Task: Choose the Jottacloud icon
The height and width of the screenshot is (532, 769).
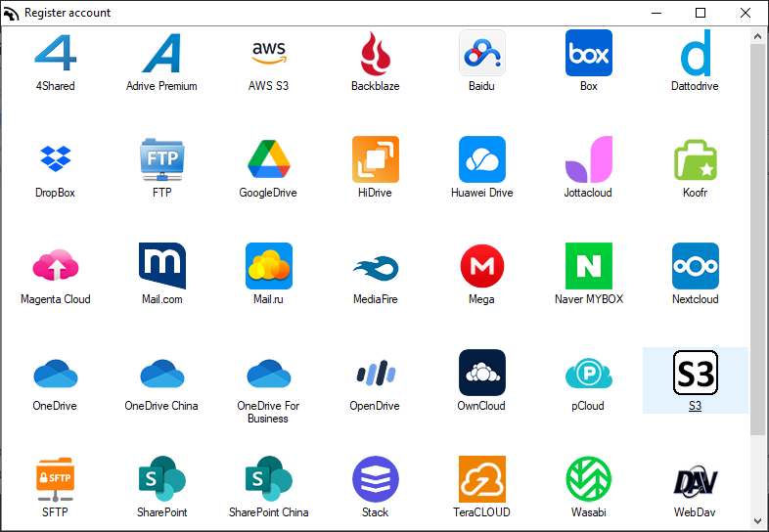Action: click(x=589, y=159)
